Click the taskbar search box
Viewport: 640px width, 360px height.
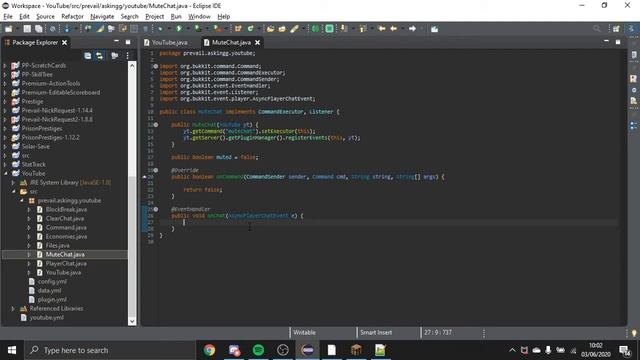[110, 350]
